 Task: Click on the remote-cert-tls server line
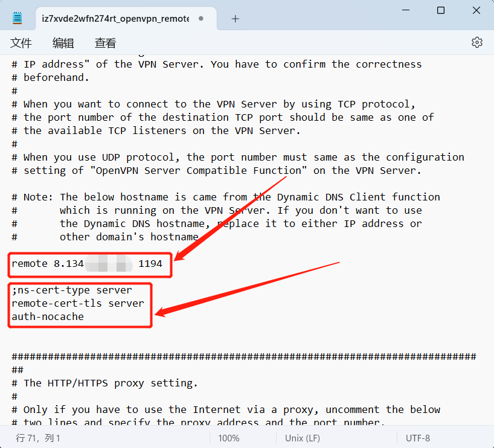pos(78,303)
